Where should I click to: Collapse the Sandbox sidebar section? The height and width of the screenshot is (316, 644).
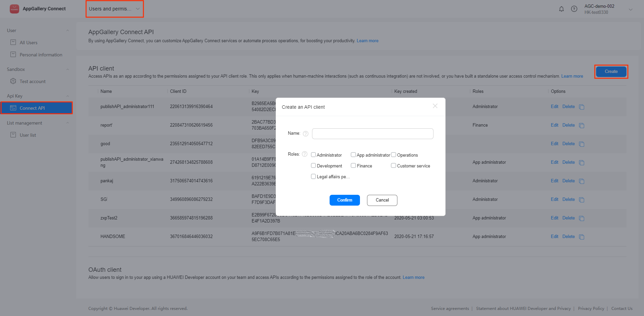pyautogui.click(x=67, y=70)
